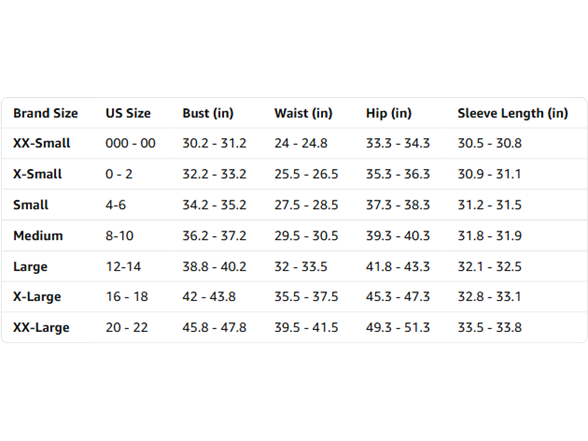Click the Bust (in) column header
588x441 pixels.
208,113
